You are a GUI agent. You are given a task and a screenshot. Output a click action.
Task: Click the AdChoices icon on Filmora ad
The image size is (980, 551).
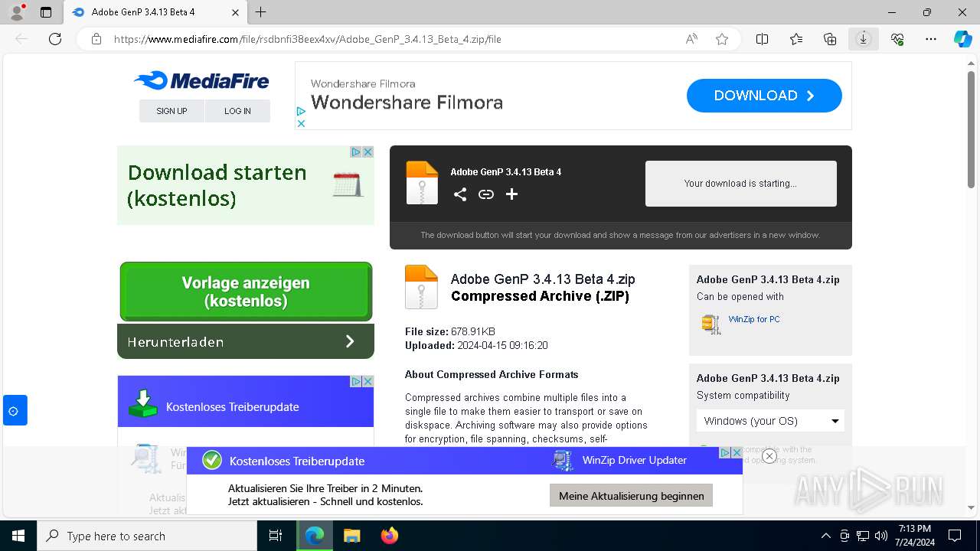[301, 112]
